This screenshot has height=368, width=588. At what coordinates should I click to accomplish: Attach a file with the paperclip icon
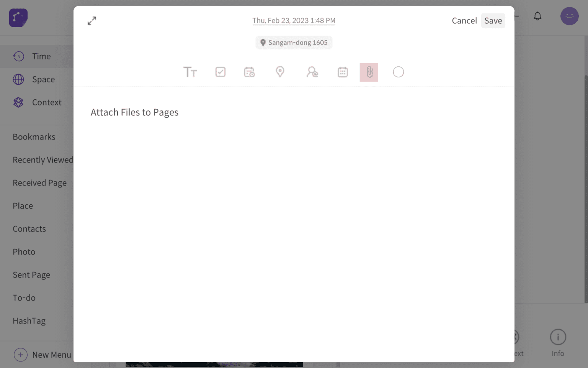pos(369,72)
